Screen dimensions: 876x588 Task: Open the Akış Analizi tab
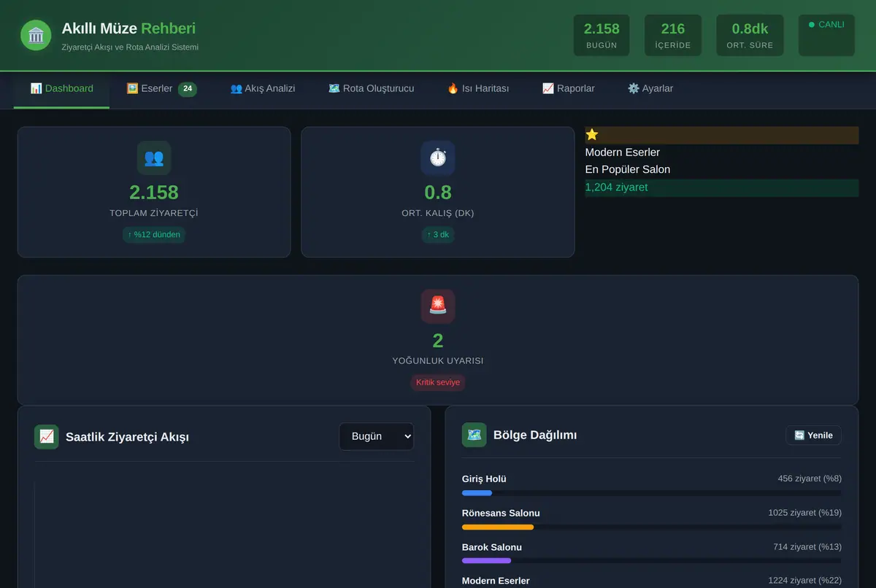[263, 89]
